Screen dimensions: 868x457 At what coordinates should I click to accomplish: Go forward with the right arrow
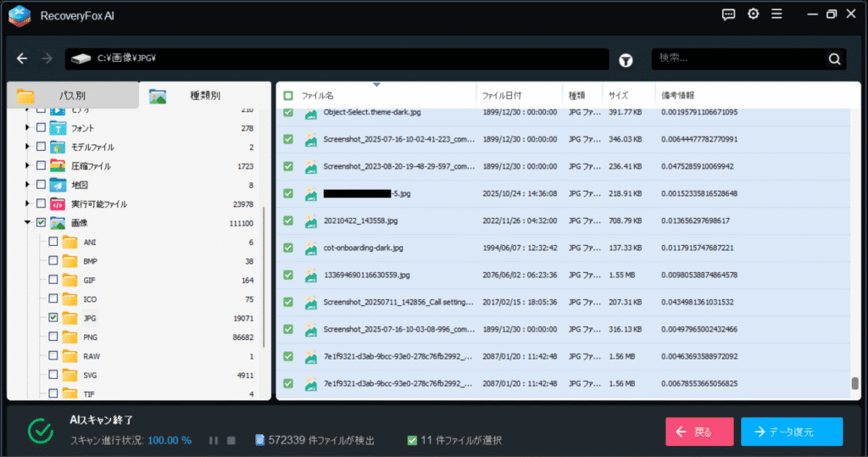point(47,59)
